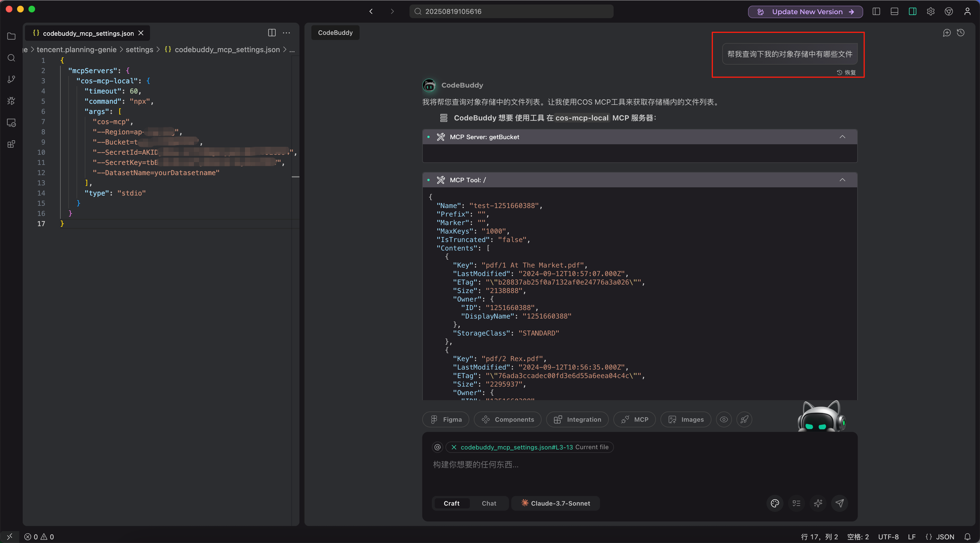
Task: Switch to the Chat mode tab
Action: click(489, 503)
